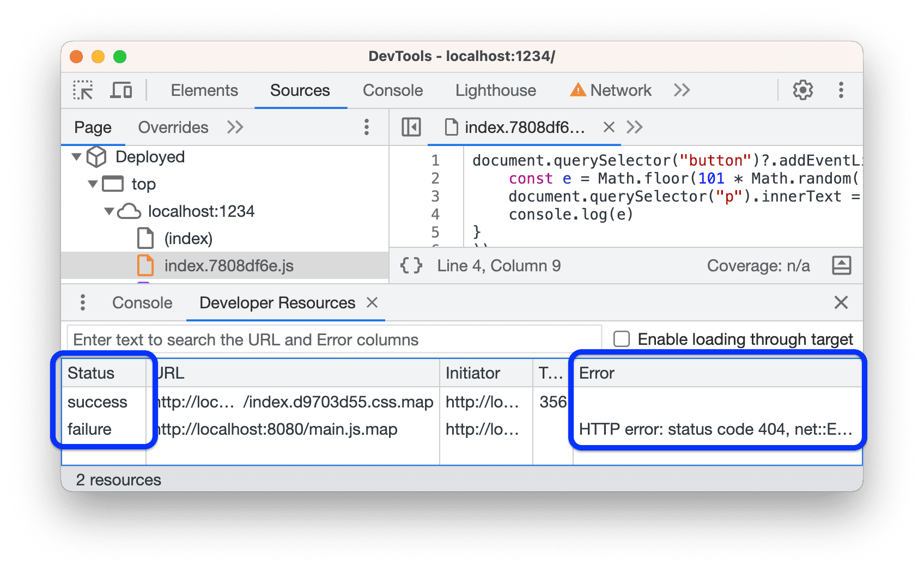
Task: Switch to the Lighthouse tab
Action: click(x=495, y=90)
